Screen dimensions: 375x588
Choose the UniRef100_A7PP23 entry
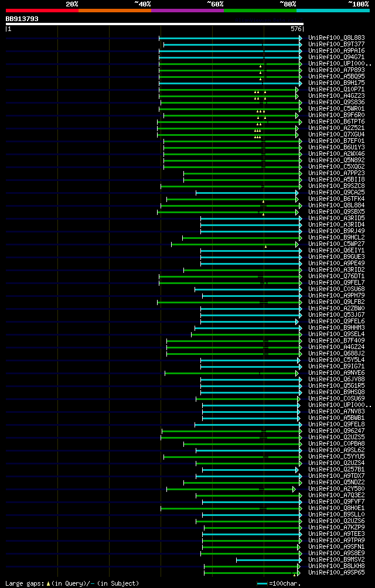pos(336,173)
